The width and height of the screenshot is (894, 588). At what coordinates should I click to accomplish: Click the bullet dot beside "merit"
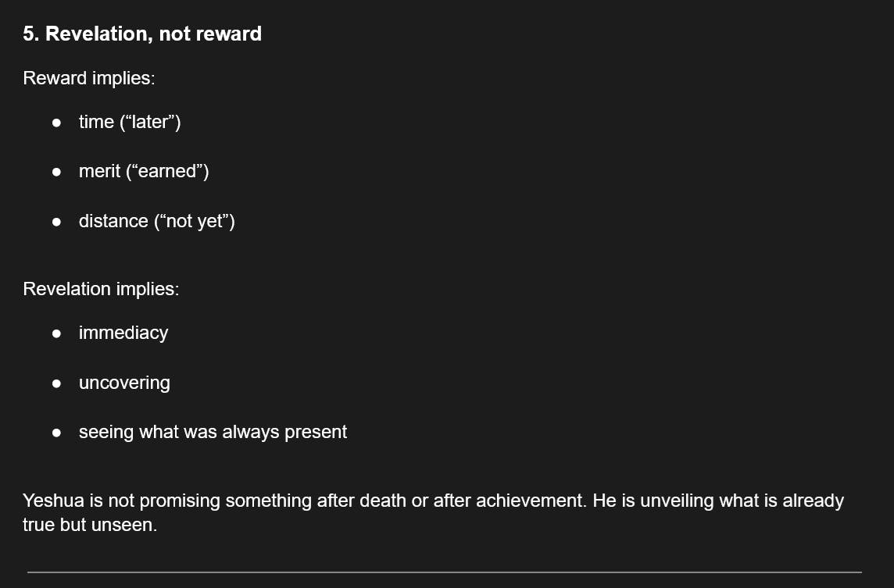click(56, 172)
